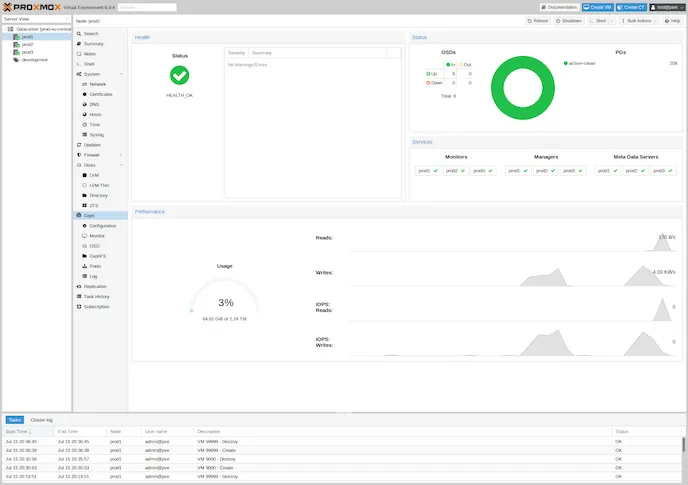Open the Time clock icon
688x485 pixels.
tap(85, 125)
